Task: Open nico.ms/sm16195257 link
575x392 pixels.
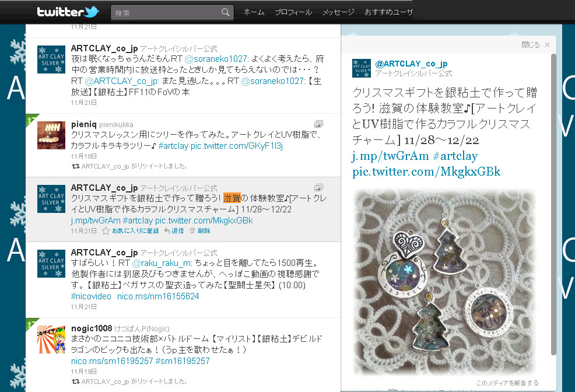Action: [x=112, y=361]
